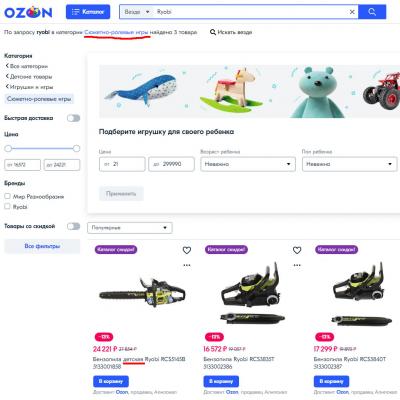Open the child's gender dropdown
The height and width of the screenshot is (400, 400).
pos(349,164)
